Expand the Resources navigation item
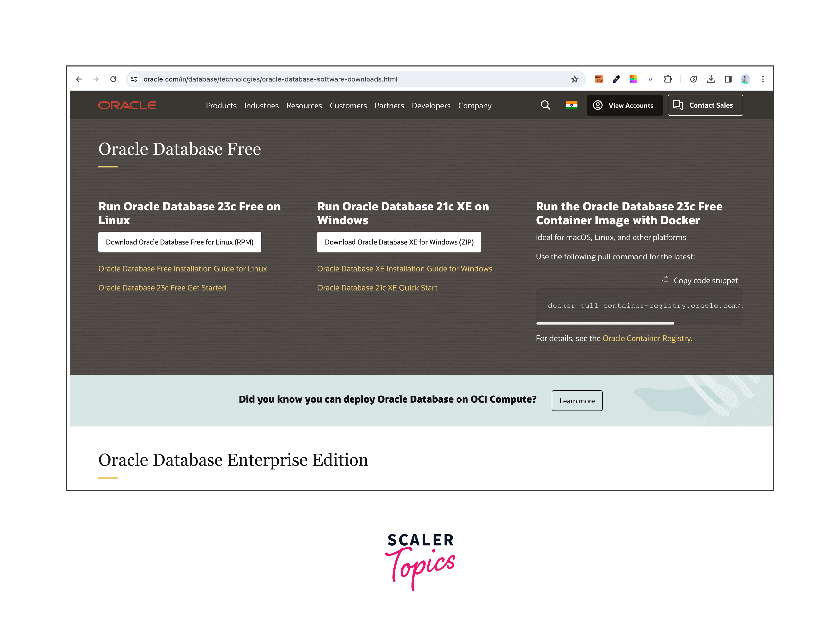The height and width of the screenshot is (636, 840). [304, 105]
